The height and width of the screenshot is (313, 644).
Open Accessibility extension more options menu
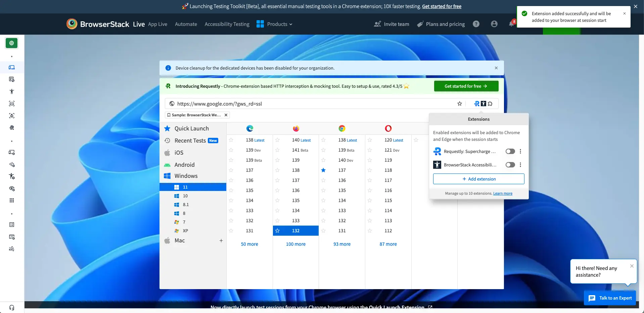(x=520, y=165)
